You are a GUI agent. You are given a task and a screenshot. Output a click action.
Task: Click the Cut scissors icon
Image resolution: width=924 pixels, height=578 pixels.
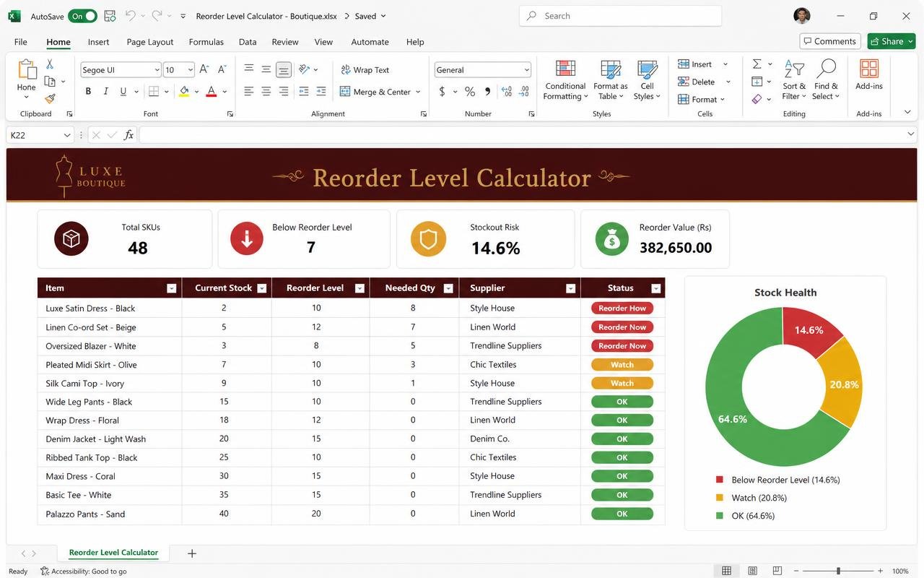(50, 64)
